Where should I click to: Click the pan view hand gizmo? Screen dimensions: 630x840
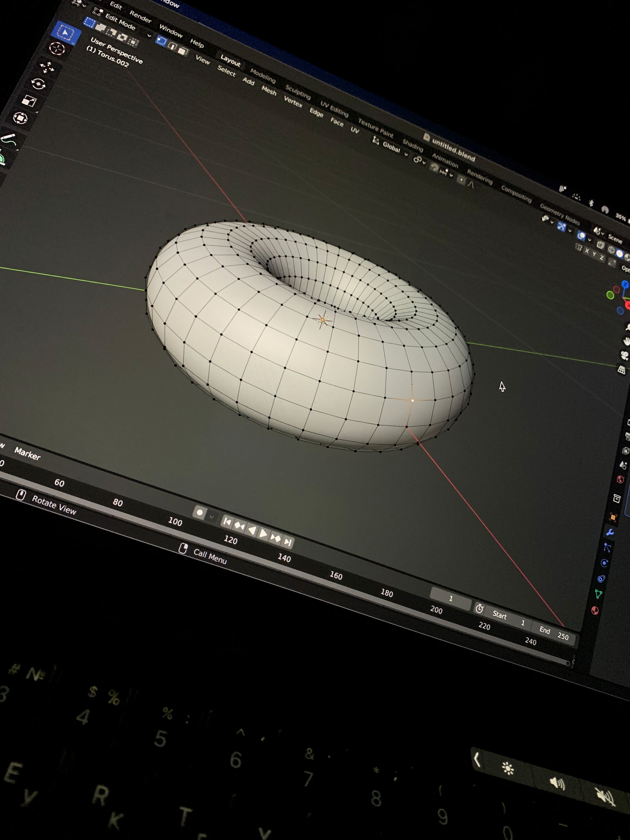627,341
